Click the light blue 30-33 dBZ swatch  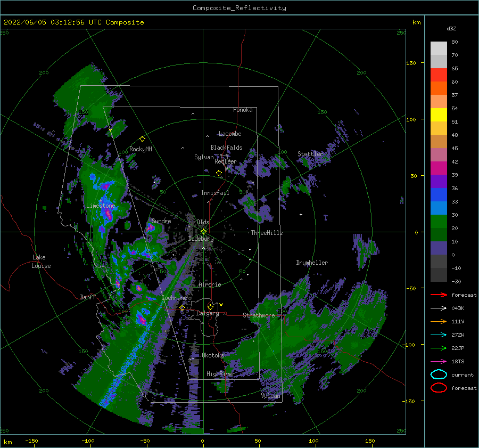coord(439,208)
